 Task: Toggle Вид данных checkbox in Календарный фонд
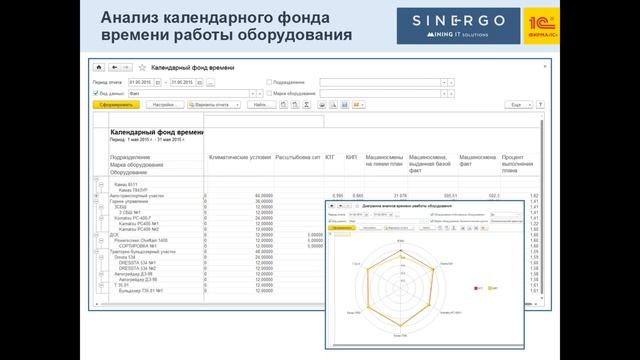[96, 93]
